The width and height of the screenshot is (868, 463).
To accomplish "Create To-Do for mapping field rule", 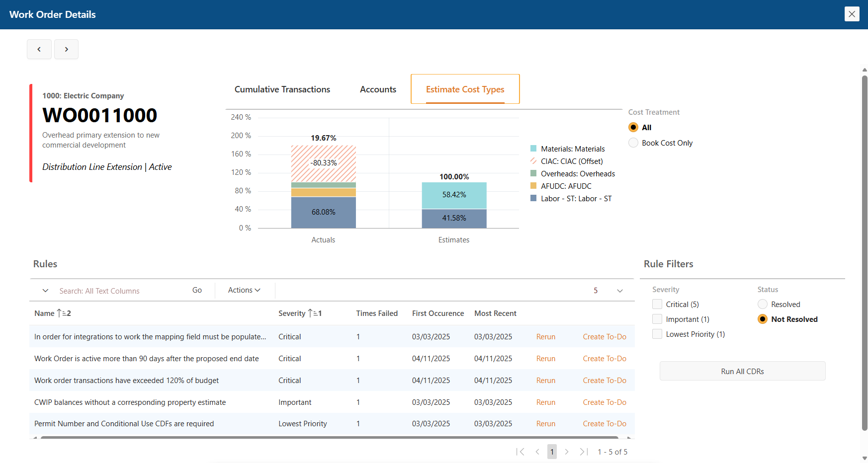I will (x=605, y=337).
